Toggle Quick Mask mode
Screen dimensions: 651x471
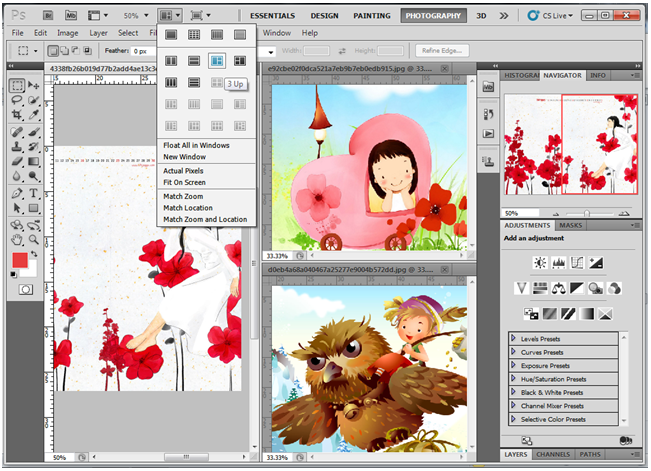(25, 289)
